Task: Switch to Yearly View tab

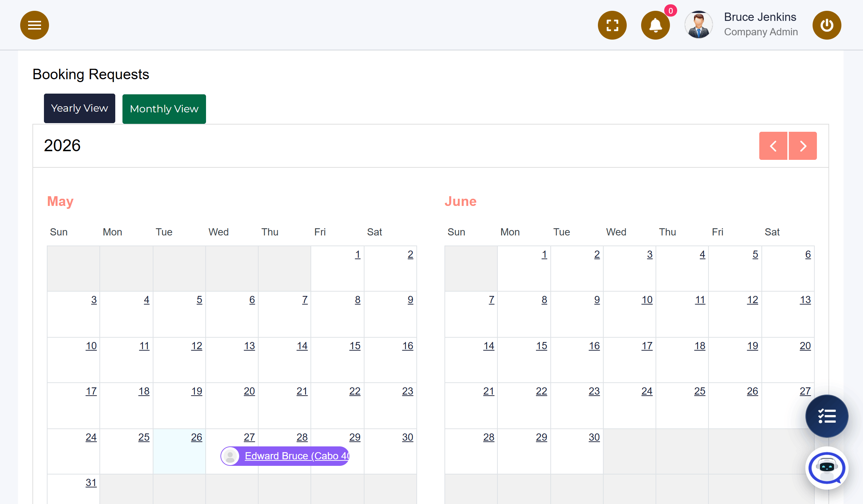Action: [x=80, y=108]
